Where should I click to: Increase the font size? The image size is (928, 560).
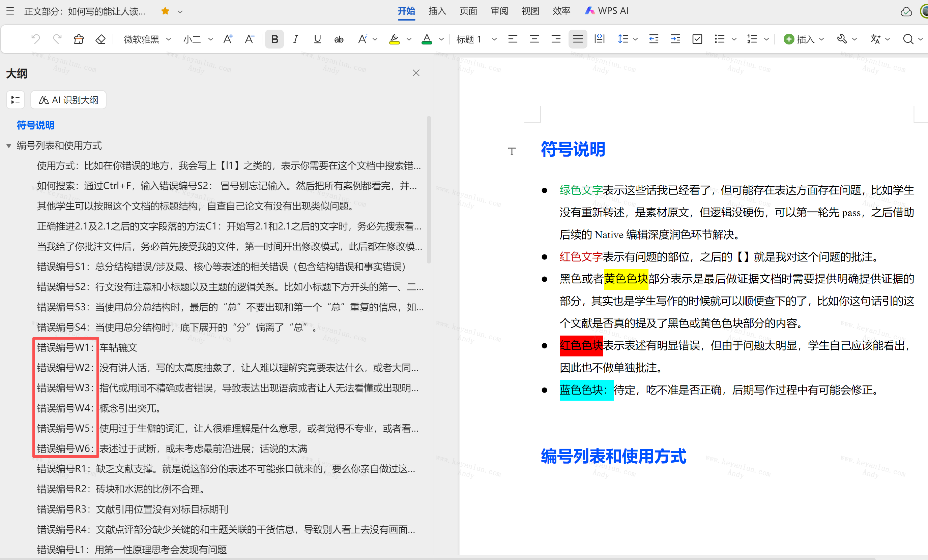pos(228,39)
